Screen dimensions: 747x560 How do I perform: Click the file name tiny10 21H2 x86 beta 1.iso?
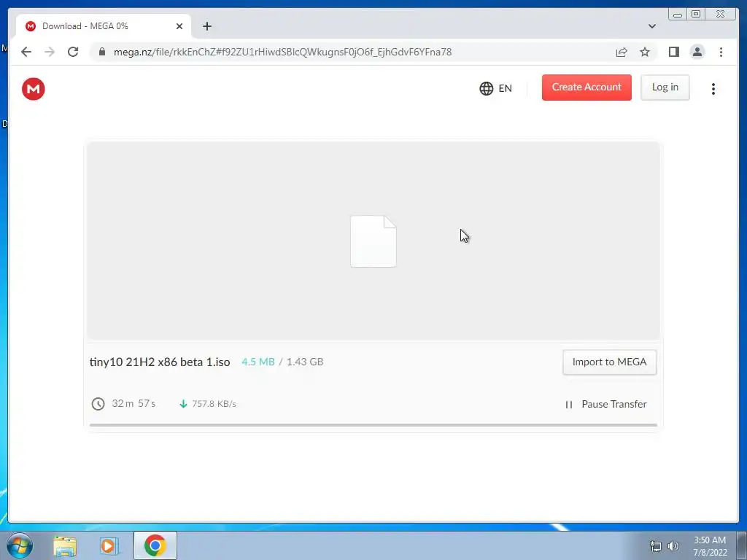[x=160, y=362]
